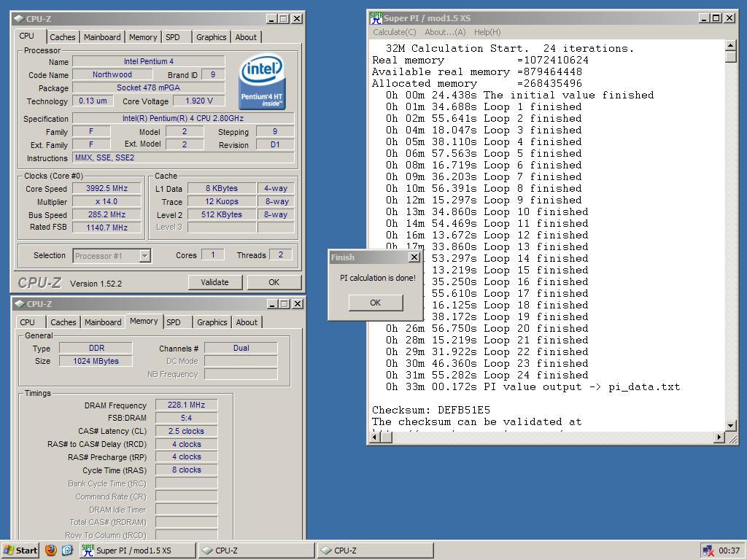
Task: Click the Multiplier value x 14.0
Action: (x=107, y=202)
